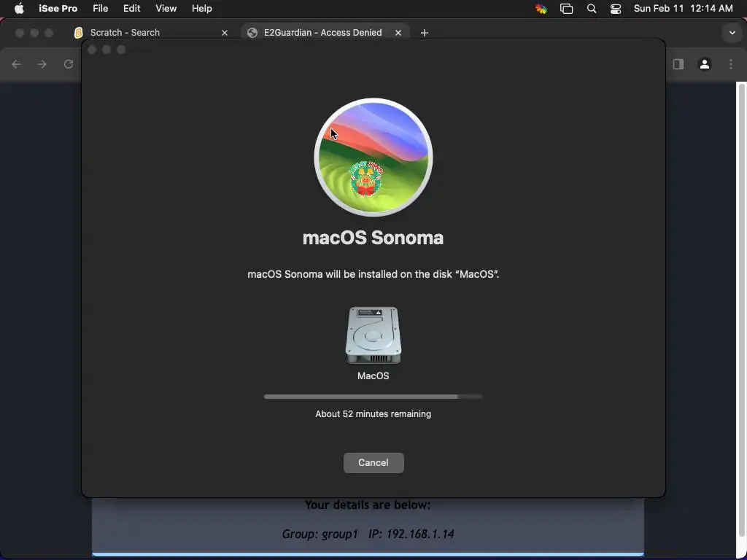Close the Scratch - Search tab
The height and width of the screenshot is (560, 747).
[225, 33]
